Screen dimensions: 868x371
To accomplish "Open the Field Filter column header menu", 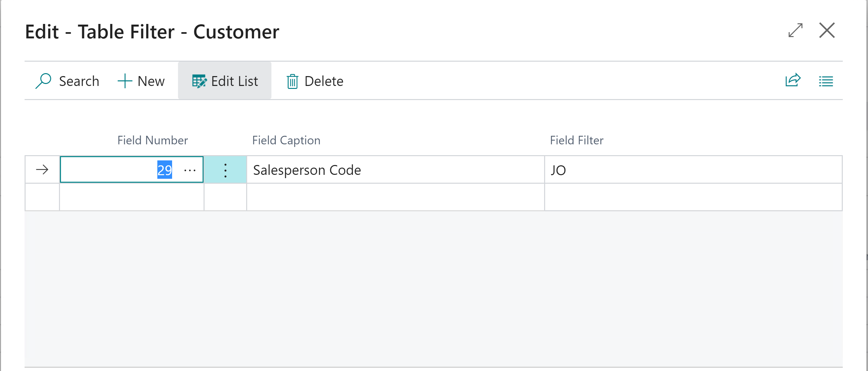I will [x=576, y=140].
